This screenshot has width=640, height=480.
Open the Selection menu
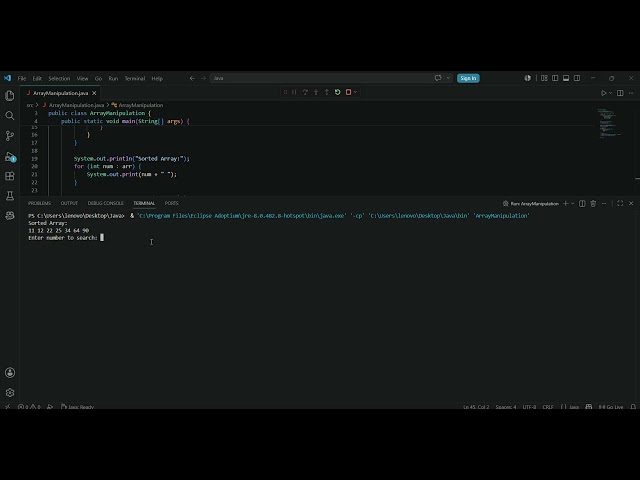click(59, 78)
